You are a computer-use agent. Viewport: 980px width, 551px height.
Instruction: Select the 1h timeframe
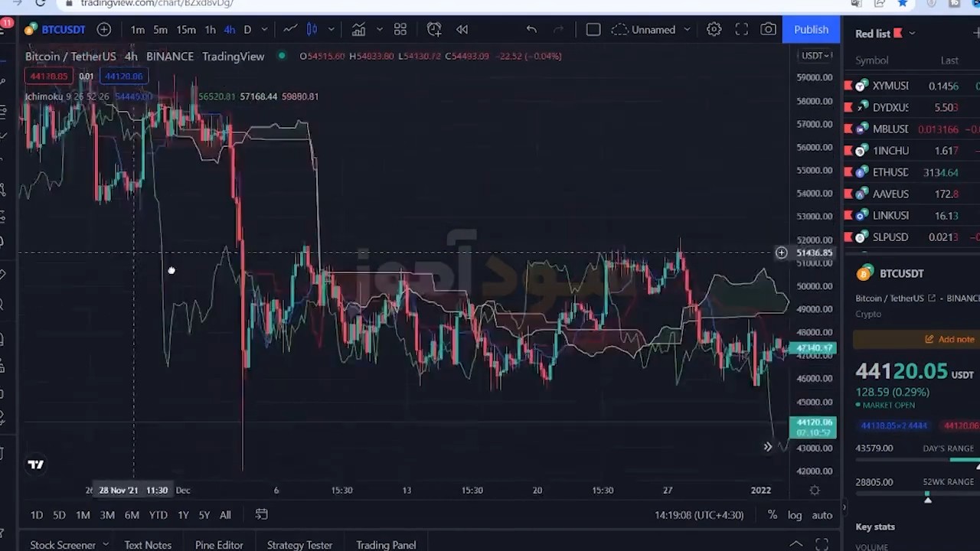point(210,30)
